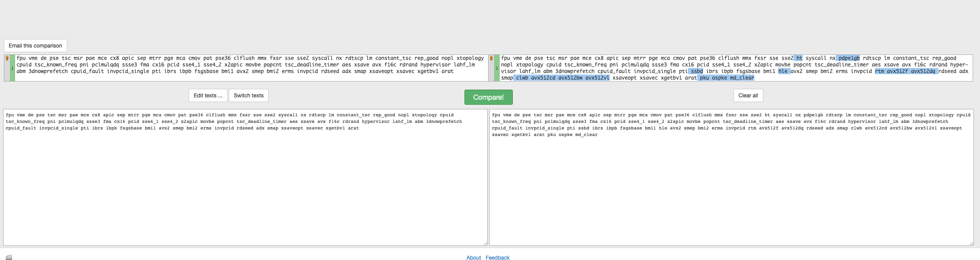Click the orange up arrow in right diff pane

pos(491,58)
